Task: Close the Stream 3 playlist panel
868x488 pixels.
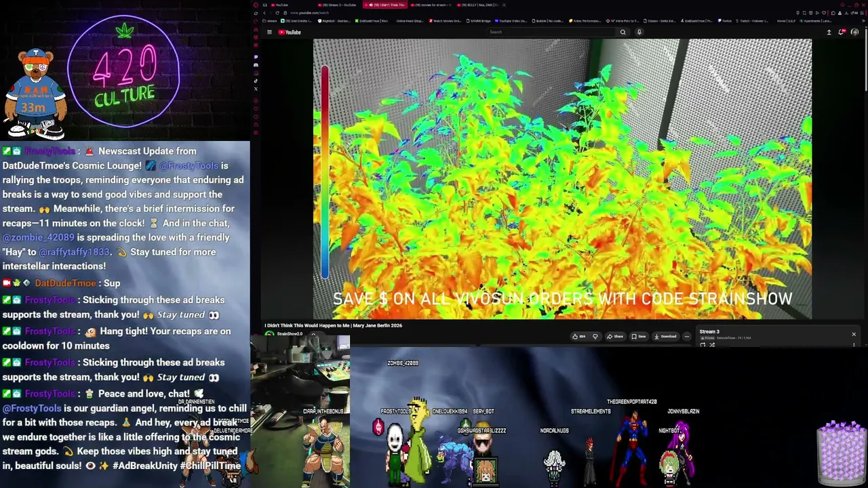Action: click(x=854, y=334)
